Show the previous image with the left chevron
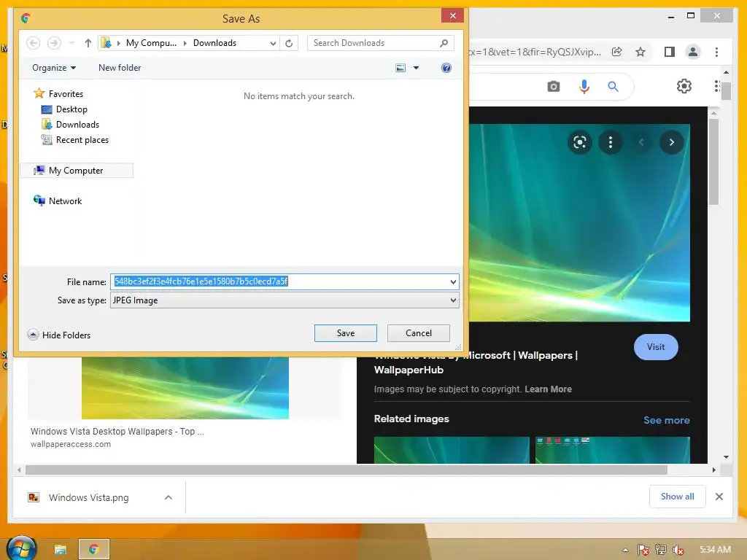Viewport: 747px width, 560px height. pyautogui.click(x=641, y=142)
